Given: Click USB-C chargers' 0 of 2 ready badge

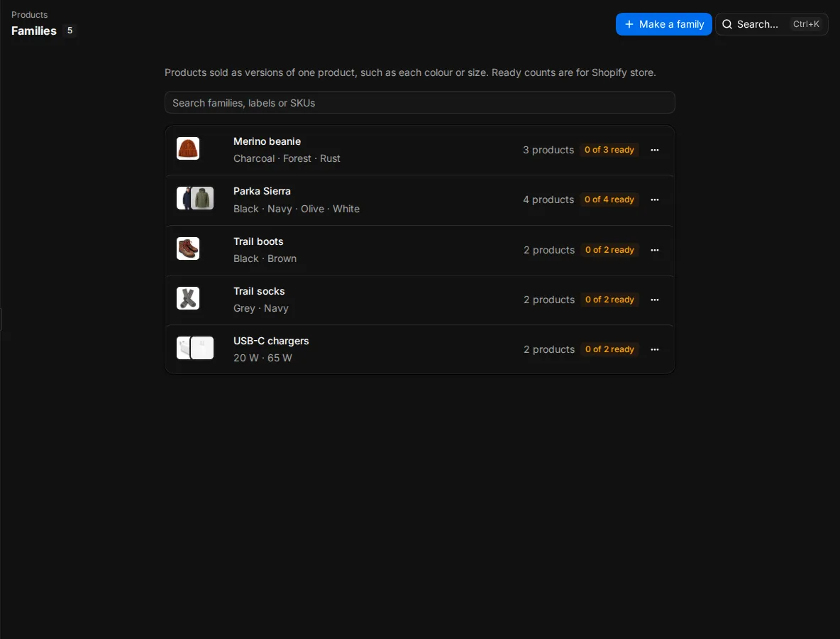Looking at the screenshot, I should 609,349.
